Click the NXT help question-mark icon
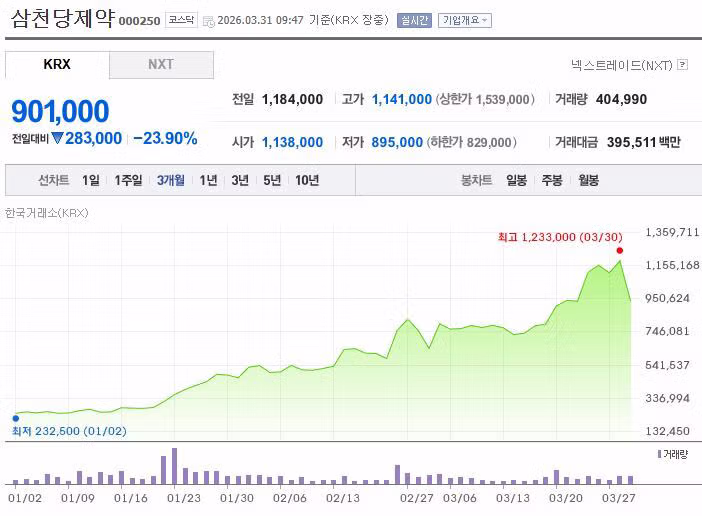Screen dimensions: 702x516 pyautogui.click(x=683, y=64)
